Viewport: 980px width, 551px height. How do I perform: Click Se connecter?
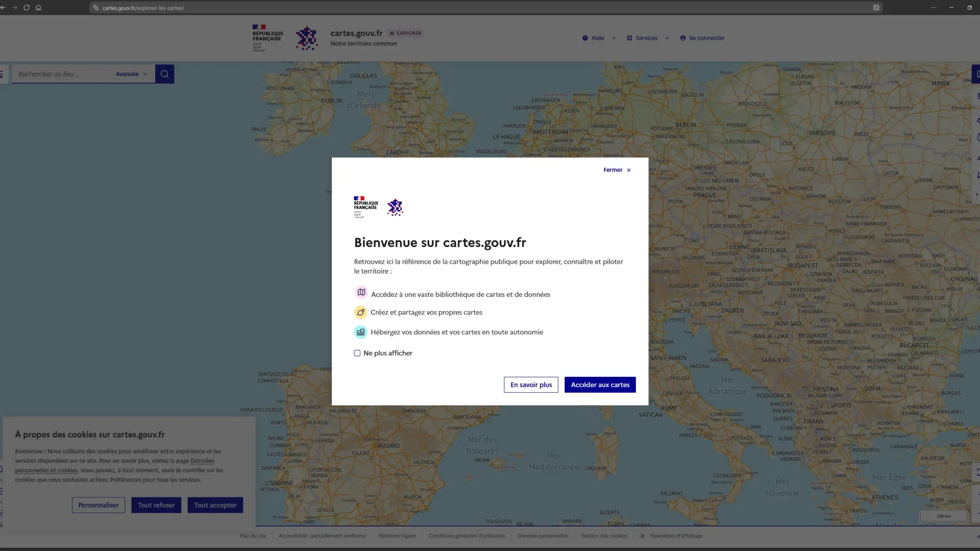point(702,38)
